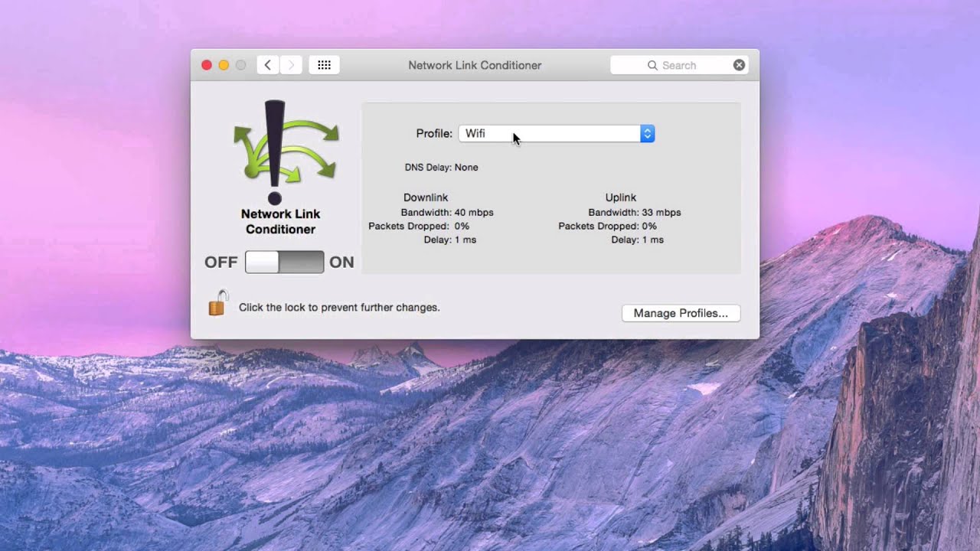Click the OFF label beside the switch
This screenshot has width=980, height=551.
pyautogui.click(x=220, y=262)
